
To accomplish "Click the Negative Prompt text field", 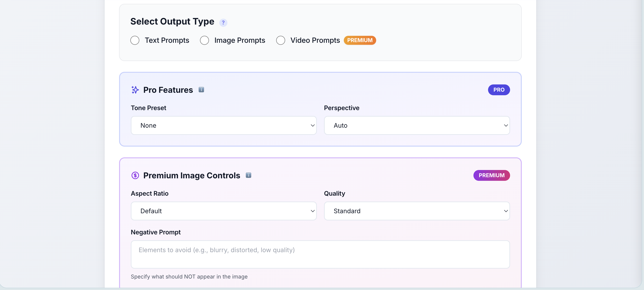I will (320, 254).
